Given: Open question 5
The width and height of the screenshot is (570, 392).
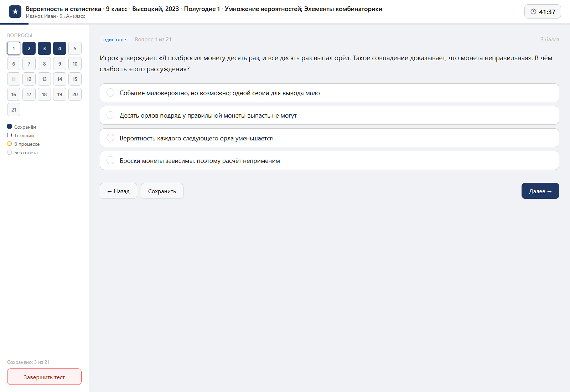Looking at the screenshot, I should click(x=75, y=48).
